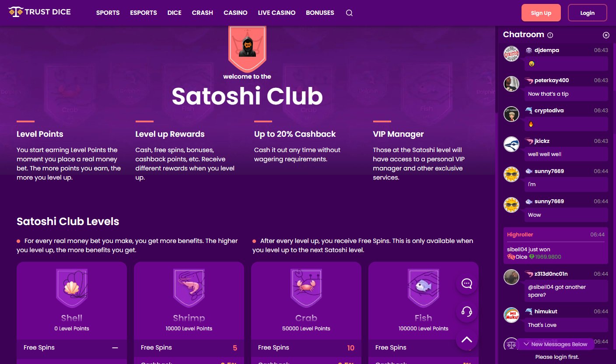Click the chatroom info icon
Image resolution: width=616 pixels, height=364 pixels.
pyautogui.click(x=550, y=35)
